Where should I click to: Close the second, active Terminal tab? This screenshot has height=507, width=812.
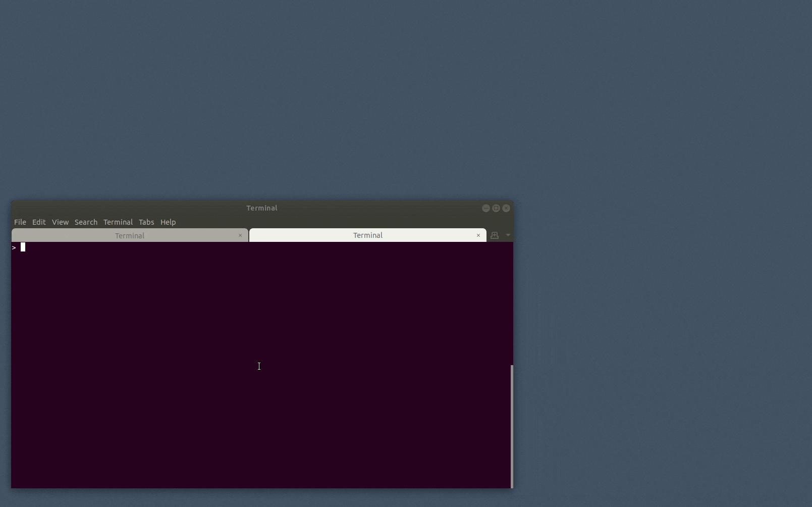[x=478, y=235]
